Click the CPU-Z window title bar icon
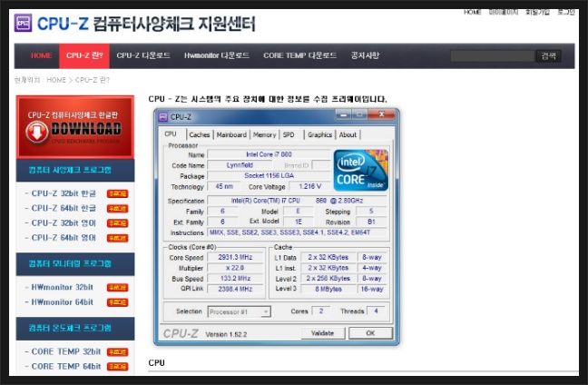Viewport: 588px width, 385px height. [x=163, y=117]
